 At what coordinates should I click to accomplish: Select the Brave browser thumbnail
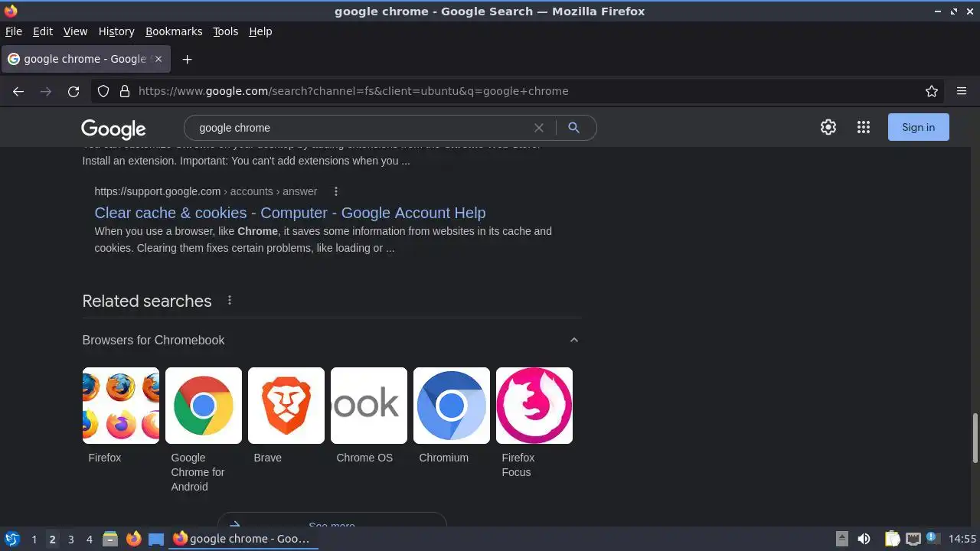(x=286, y=406)
